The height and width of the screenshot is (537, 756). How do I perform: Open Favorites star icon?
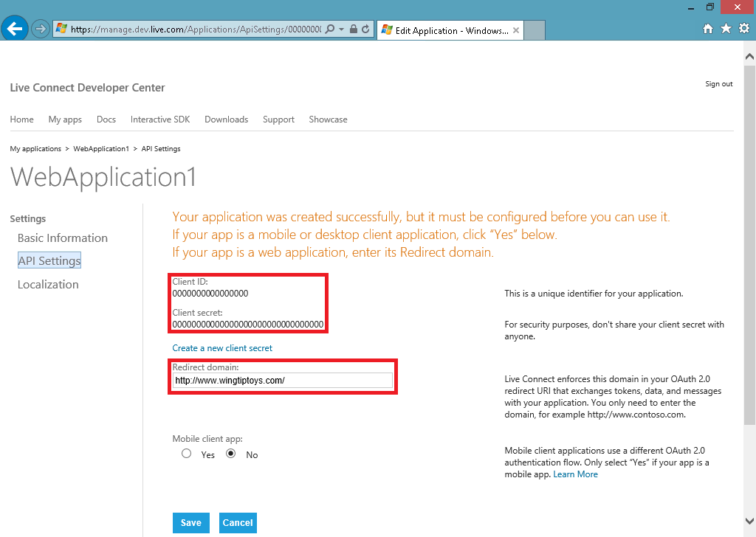[726, 29]
